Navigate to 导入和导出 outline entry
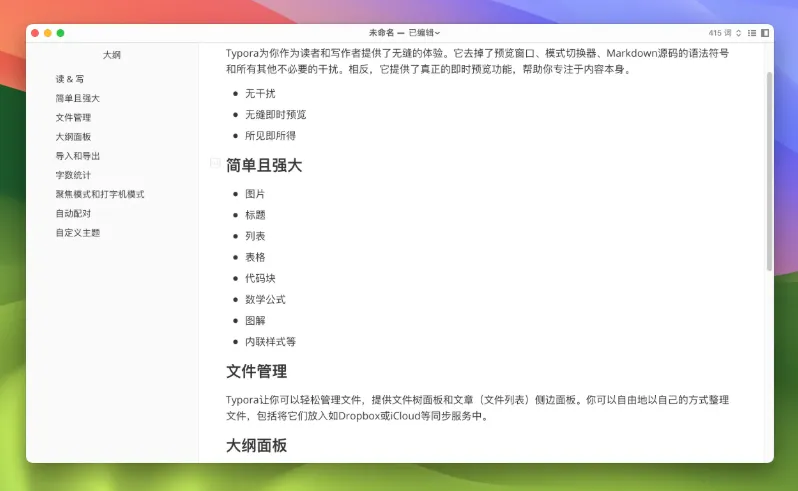 (77, 156)
